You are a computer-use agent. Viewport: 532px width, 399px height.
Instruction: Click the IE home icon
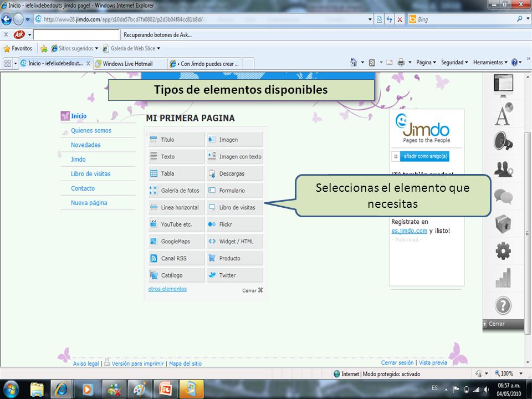[354, 63]
